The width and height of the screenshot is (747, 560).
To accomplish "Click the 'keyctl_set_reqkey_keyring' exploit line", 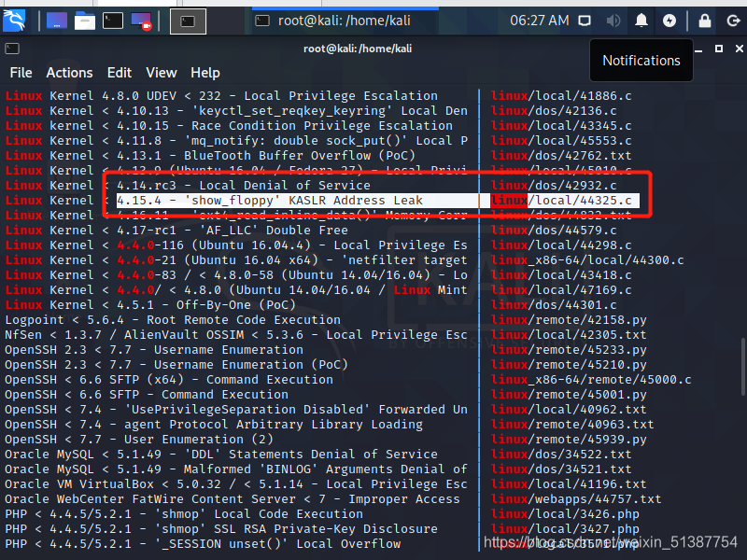I will (236, 111).
